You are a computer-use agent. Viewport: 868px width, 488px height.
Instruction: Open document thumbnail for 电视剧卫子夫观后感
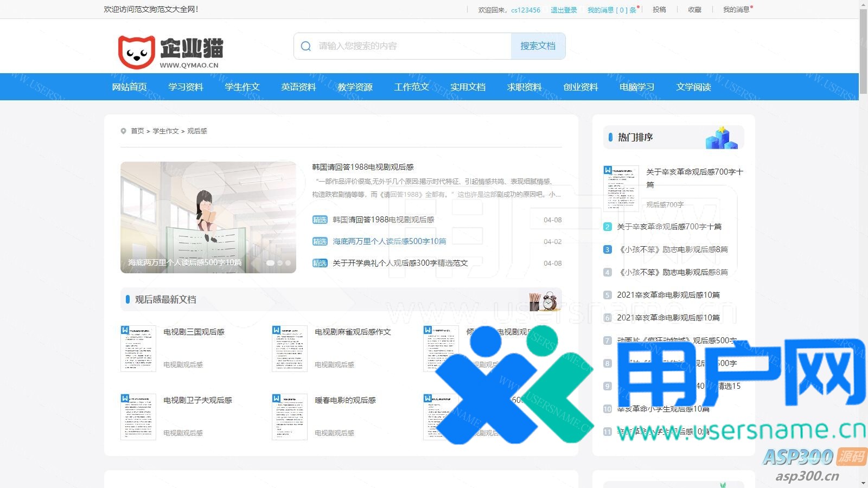[138, 417]
